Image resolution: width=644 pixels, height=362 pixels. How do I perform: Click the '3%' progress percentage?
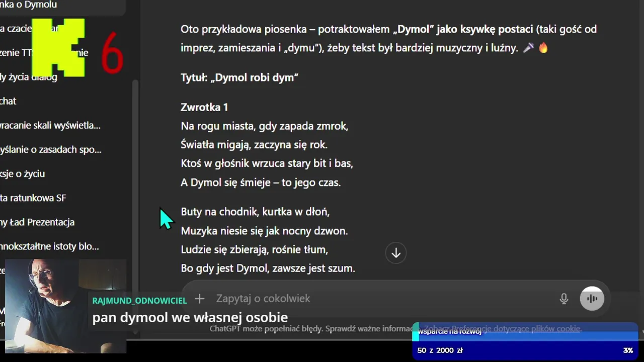click(628, 350)
